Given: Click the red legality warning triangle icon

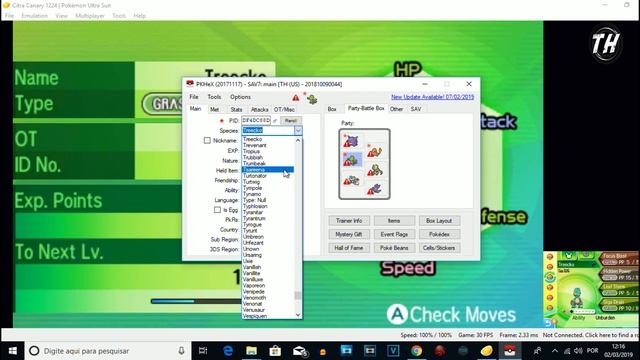Looking at the screenshot, I should (296, 98).
